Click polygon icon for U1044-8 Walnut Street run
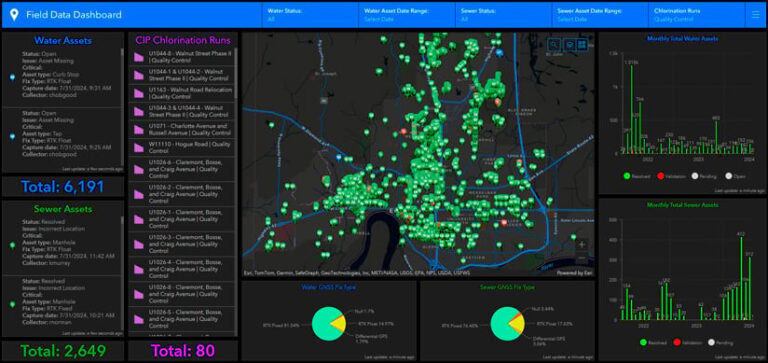The width and height of the screenshot is (768, 363). coord(139,57)
